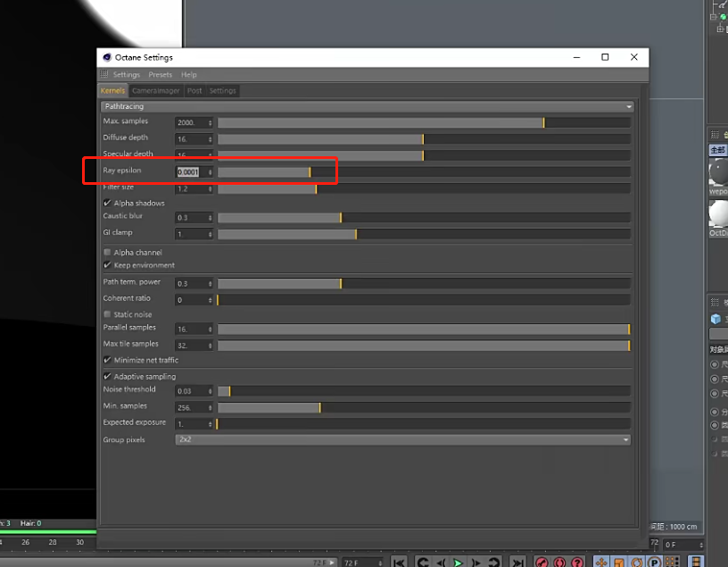
Task: Toggle Rotation keyframe recording icon
Action: [636, 563]
